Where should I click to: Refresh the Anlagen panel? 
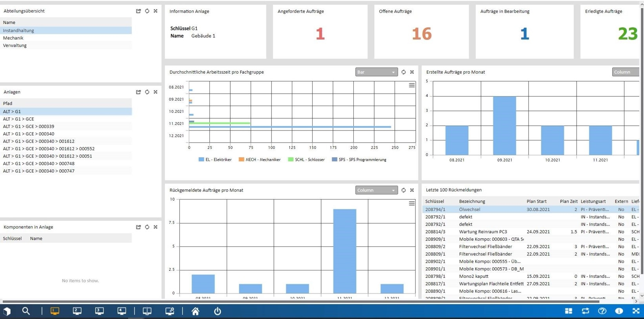click(147, 92)
